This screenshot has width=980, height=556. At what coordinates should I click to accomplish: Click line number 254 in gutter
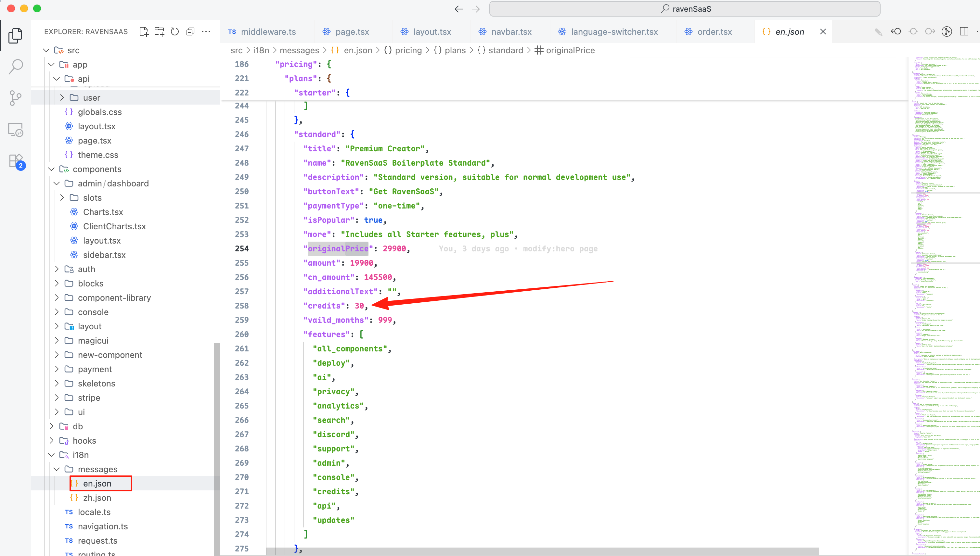coord(241,248)
